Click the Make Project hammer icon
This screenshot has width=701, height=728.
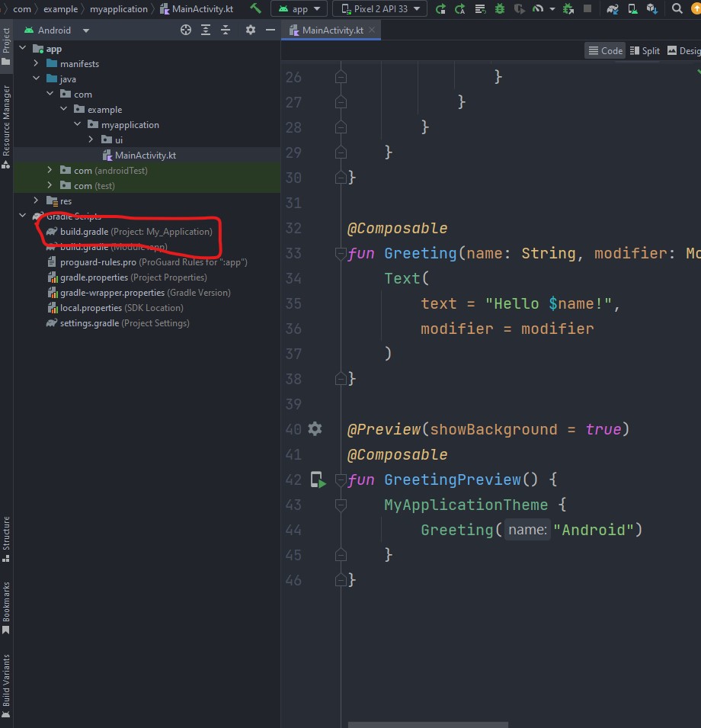(256, 8)
